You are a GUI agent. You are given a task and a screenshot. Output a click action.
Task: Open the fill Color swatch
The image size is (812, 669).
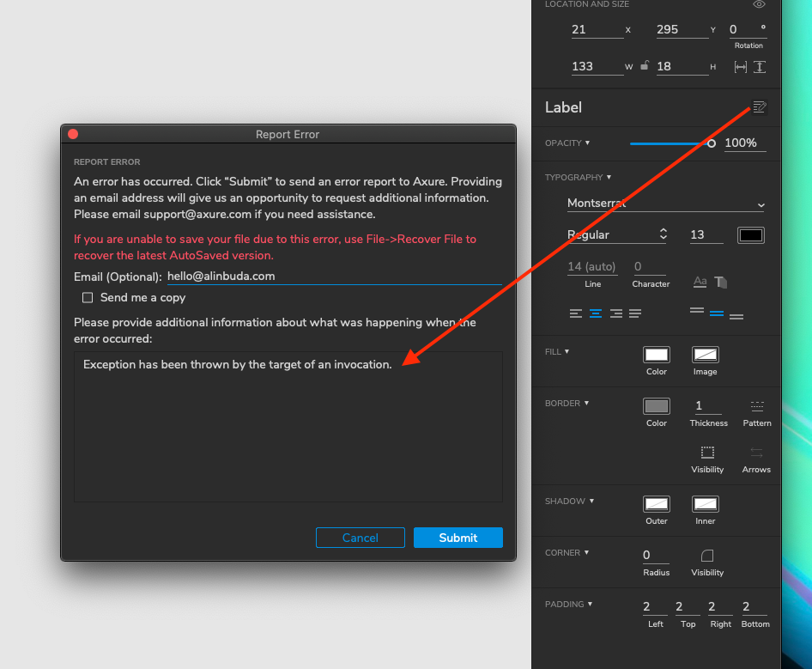[x=657, y=355]
